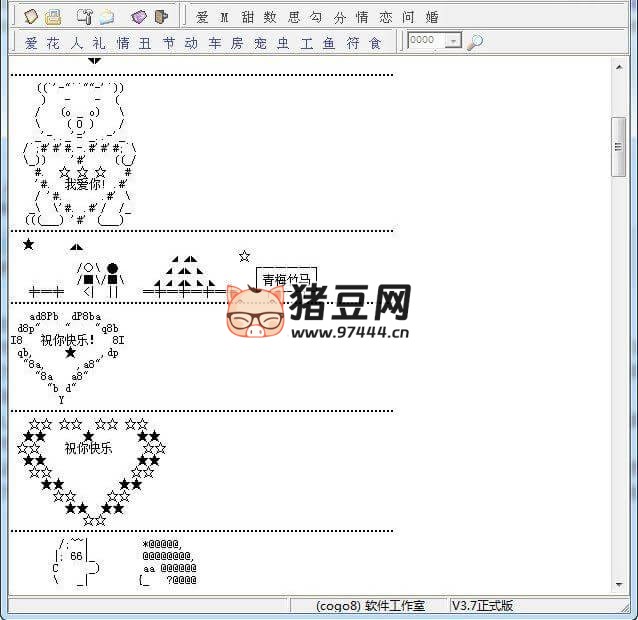Viewport: 638px width, 620px height.
Task: Open the hammer tools settings icon
Action: pos(84,17)
